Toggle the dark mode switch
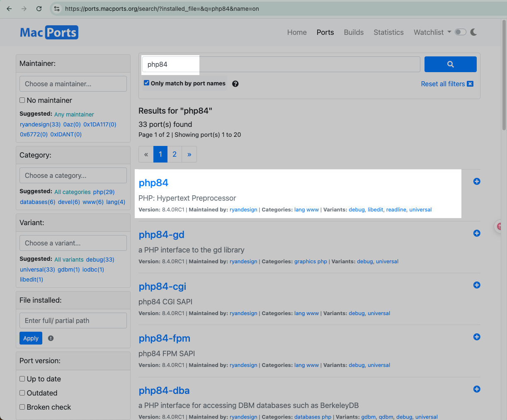Image resolution: width=507 pixels, height=420 pixels. pos(461,32)
